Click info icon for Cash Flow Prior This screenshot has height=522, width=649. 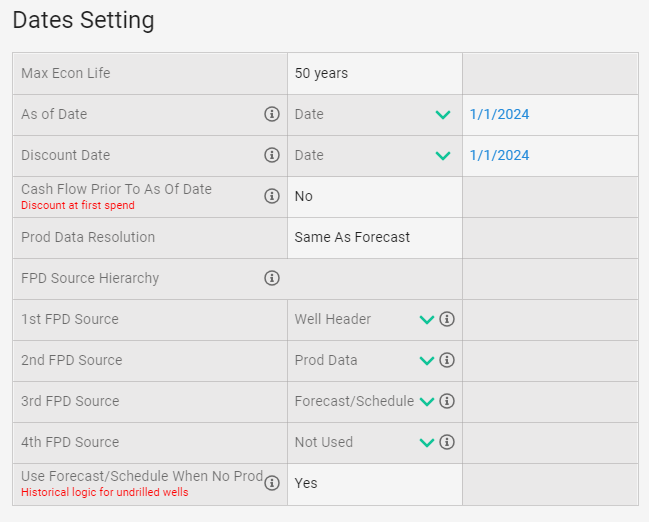coord(271,196)
